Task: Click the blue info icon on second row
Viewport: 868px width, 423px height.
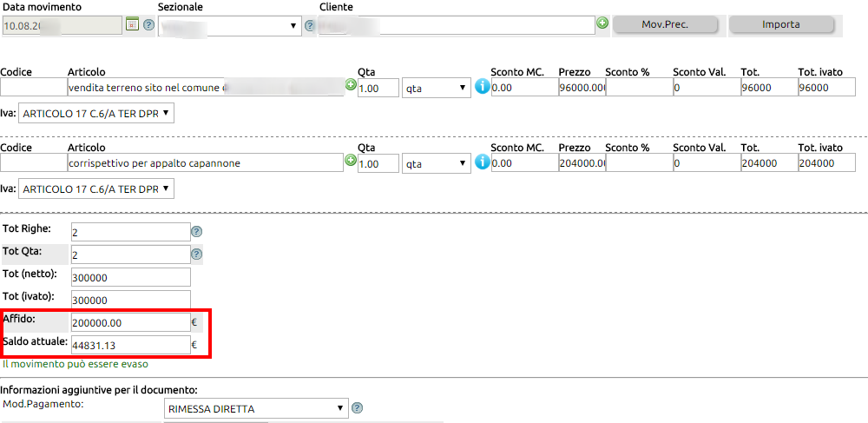Action: [483, 162]
